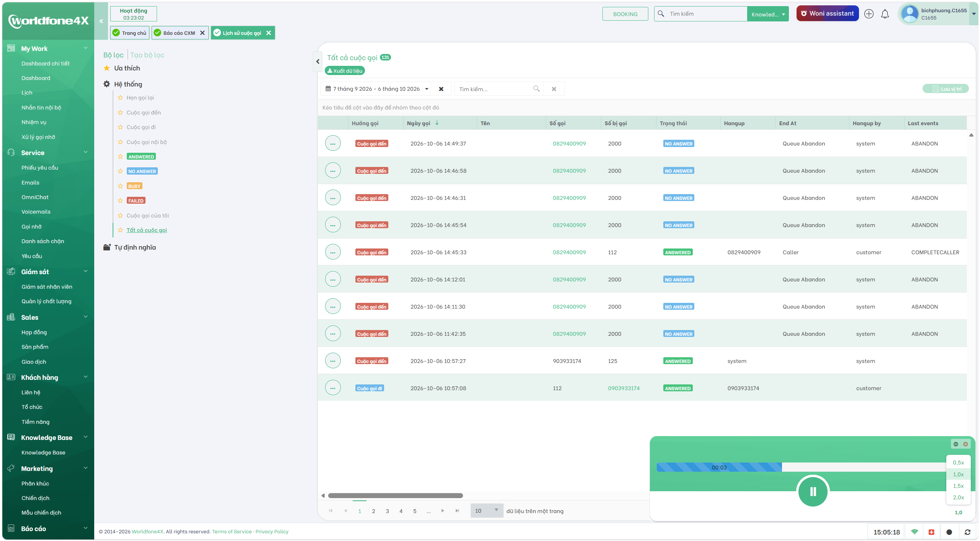This screenshot has width=980, height=541.
Task: Open Tạo bộ lọc tab
Action: [147, 55]
